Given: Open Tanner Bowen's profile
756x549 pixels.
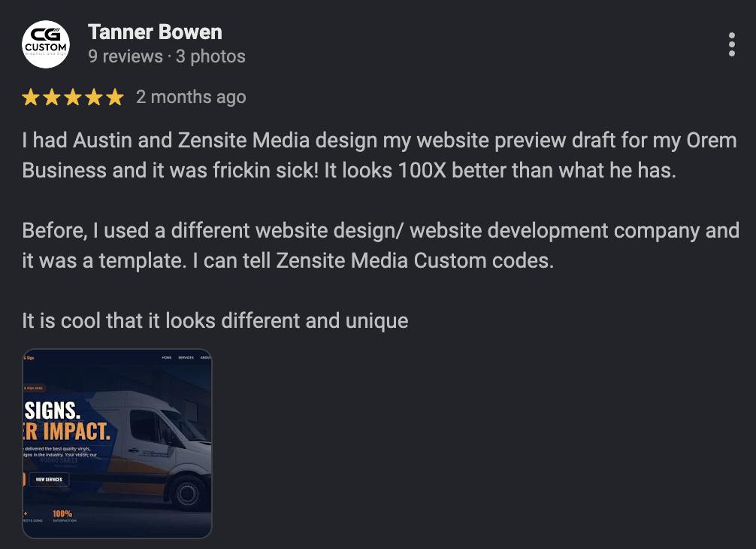Looking at the screenshot, I should pyautogui.click(x=155, y=32).
